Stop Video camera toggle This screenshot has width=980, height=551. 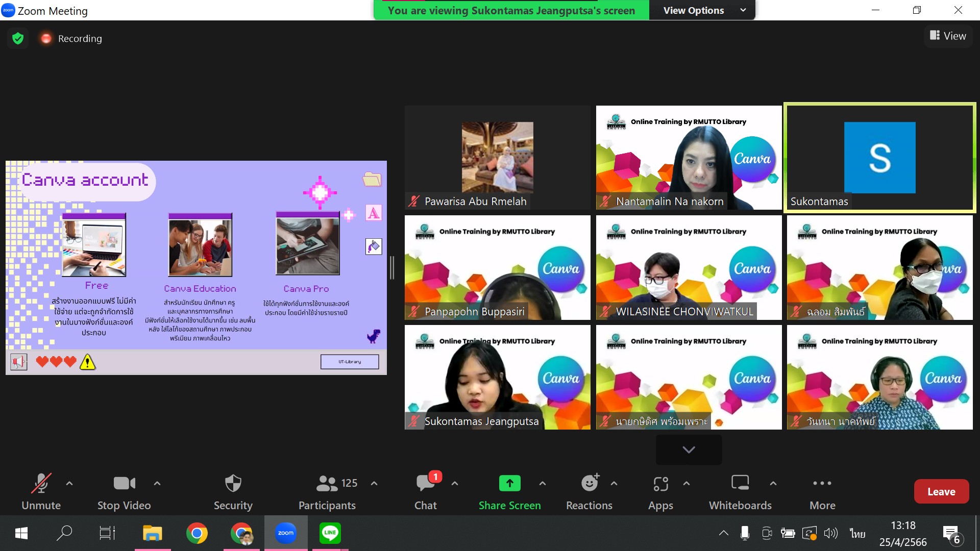click(x=124, y=492)
